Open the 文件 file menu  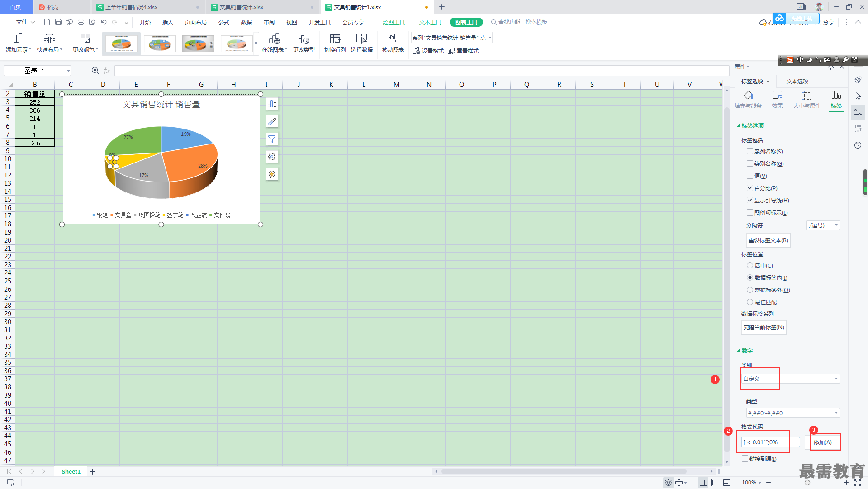(x=21, y=22)
